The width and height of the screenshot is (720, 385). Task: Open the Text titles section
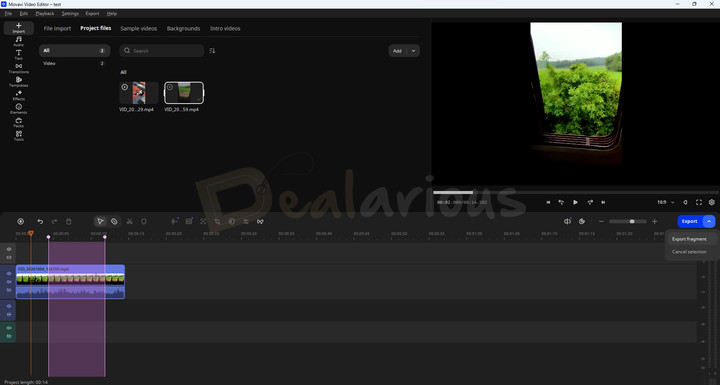tap(19, 55)
